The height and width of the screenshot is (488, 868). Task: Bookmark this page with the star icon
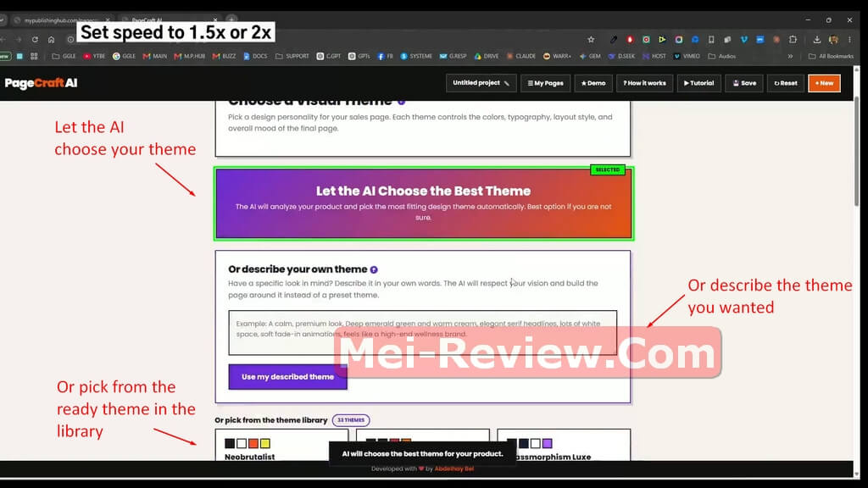(x=591, y=40)
